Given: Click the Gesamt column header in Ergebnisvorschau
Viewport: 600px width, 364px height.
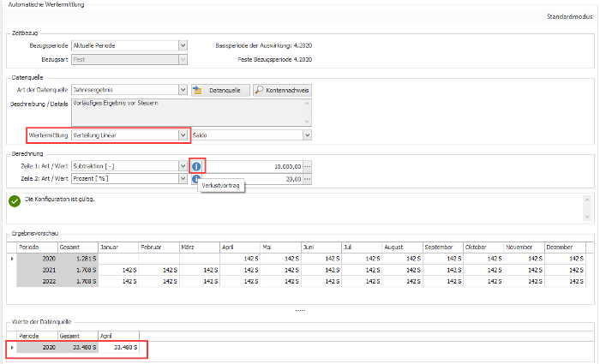Looking at the screenshot, I should tap(78, 247).
